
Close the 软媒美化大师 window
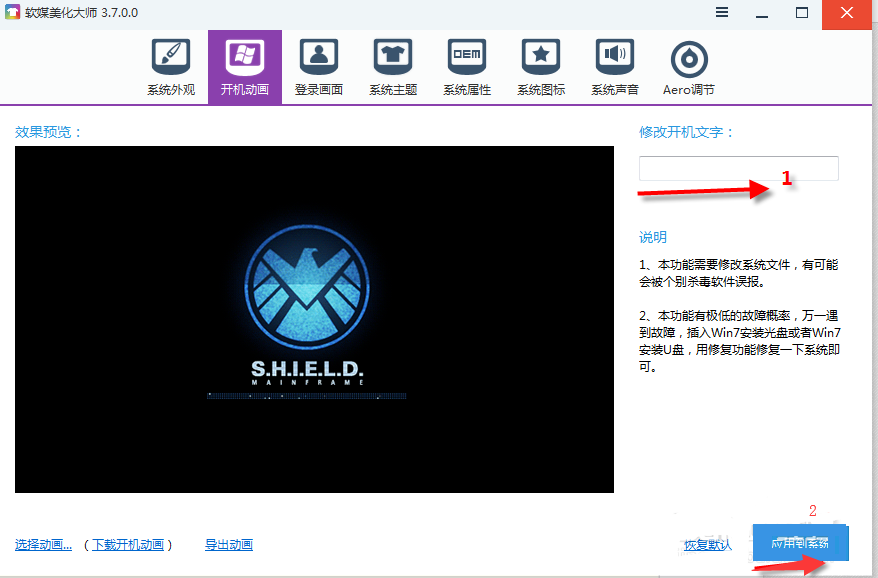[x=848, y=13]
